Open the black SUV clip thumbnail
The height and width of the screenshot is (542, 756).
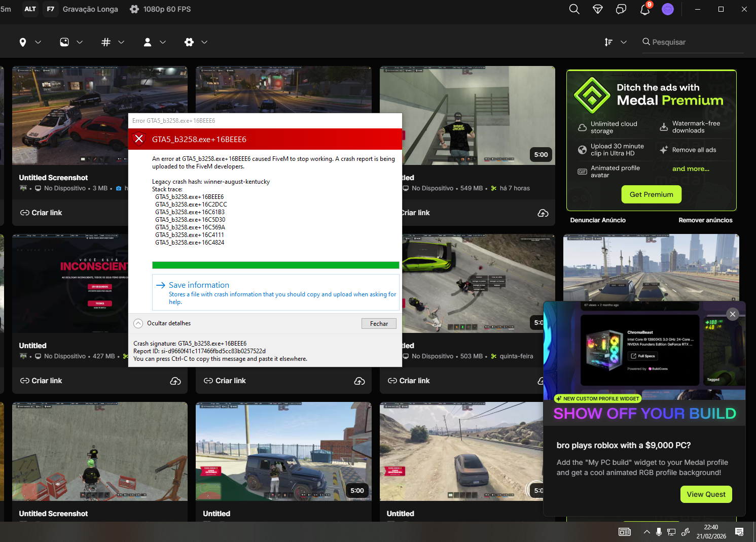pos(283,452)
